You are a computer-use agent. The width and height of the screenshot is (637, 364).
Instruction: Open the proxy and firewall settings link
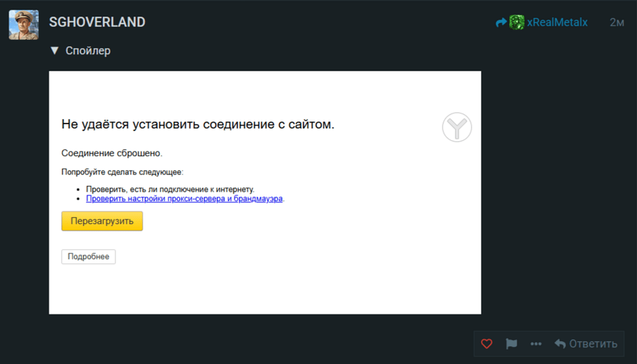click(x=185, y=199)
